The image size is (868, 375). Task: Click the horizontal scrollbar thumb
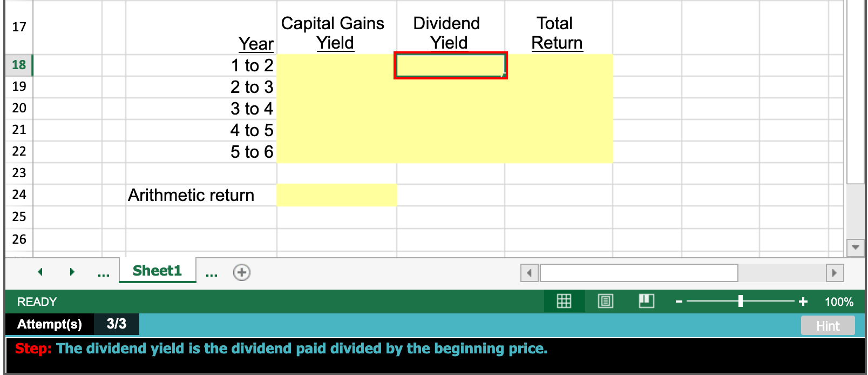coord(639,273)
